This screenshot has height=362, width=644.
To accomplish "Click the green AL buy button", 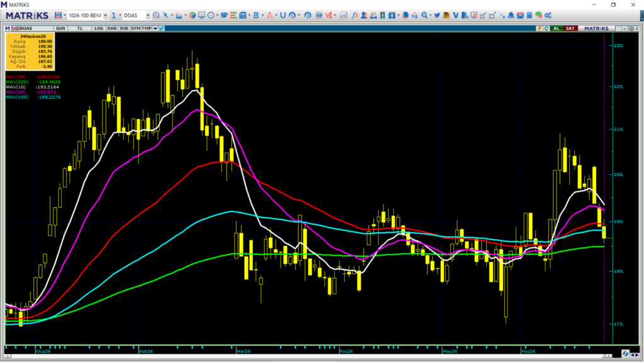I will click(557, 28).
